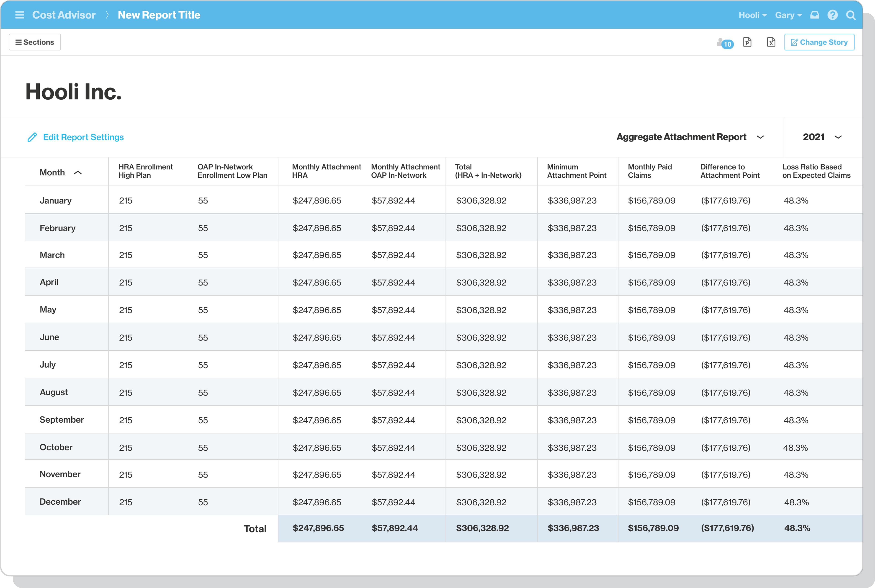Open the Hooli company dropdown
Image resolution: width=875 pixels, height=588 pixels.
click(752, 15)
